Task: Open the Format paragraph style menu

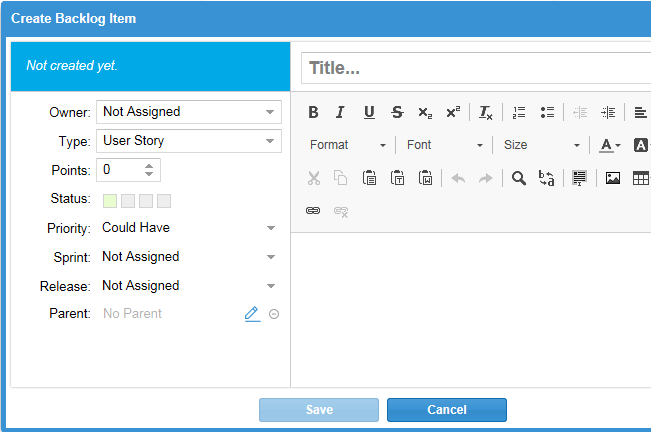Action: pos(346,145)
